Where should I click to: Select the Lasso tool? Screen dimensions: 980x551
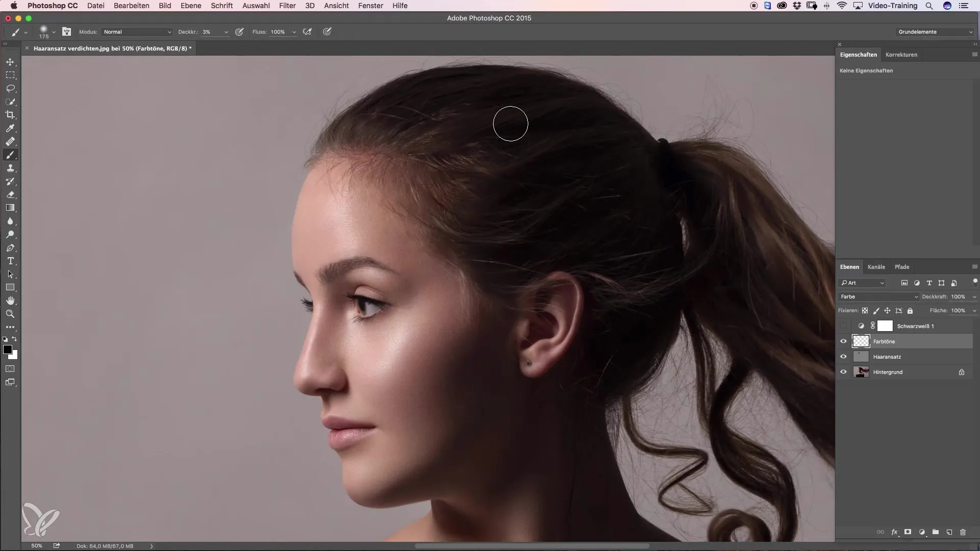pyautogui.click(x=10, y=88)
